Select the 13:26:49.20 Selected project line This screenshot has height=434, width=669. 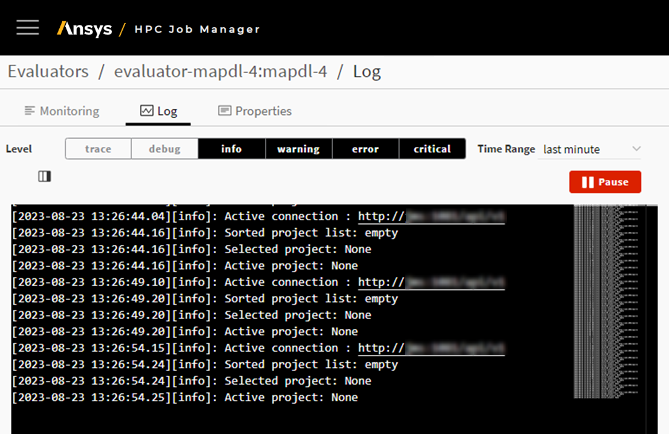(192, 315)
